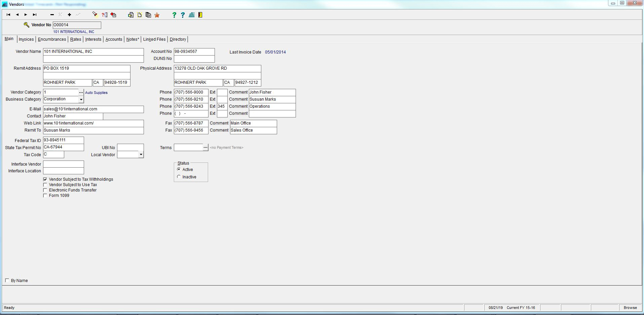This screenshot has width=644, height=315.
Task: Click the Interface Vendor field
Action: [64, 164]
